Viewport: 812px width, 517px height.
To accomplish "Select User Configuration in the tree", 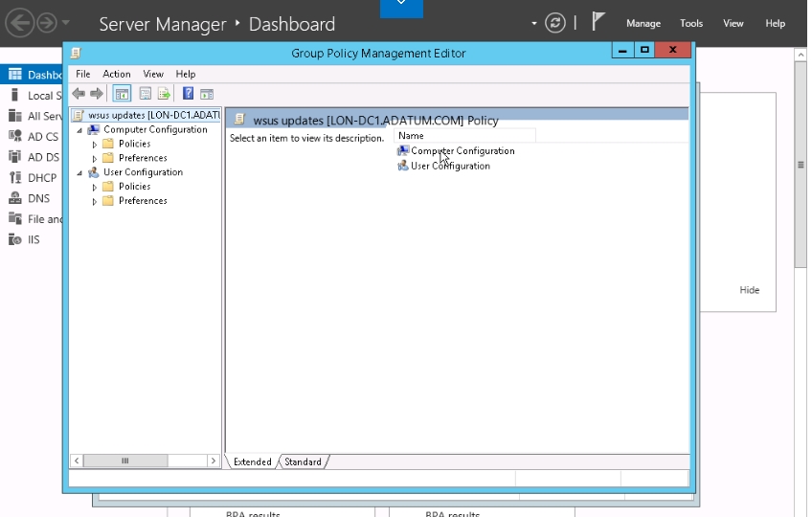I will (143, 172).
